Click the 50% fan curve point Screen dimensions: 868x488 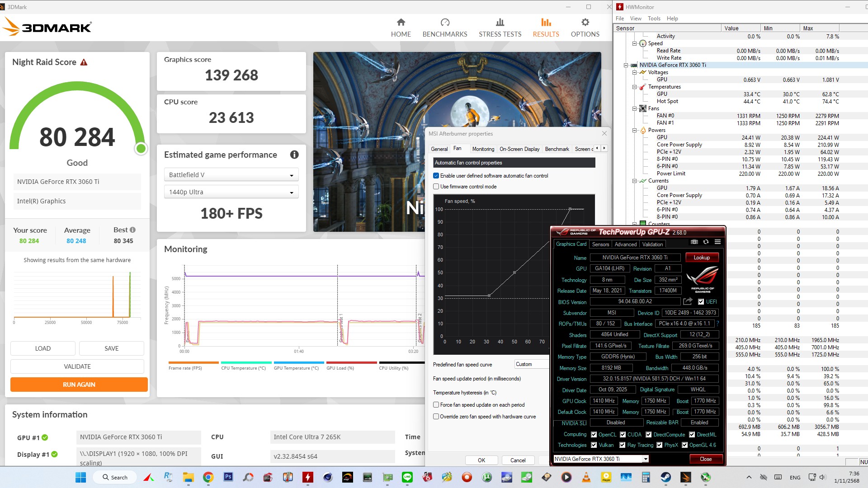tap(514, 273)
